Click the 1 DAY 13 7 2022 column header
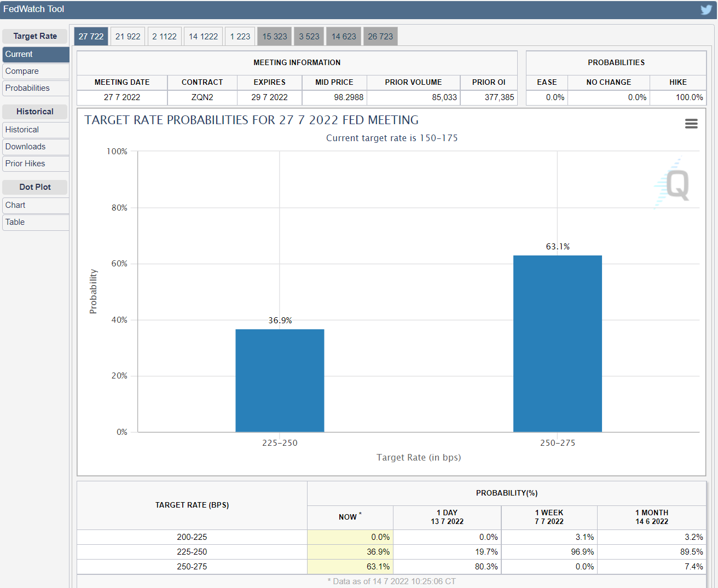Screen dimensions: 718x588 coord(447,517)
